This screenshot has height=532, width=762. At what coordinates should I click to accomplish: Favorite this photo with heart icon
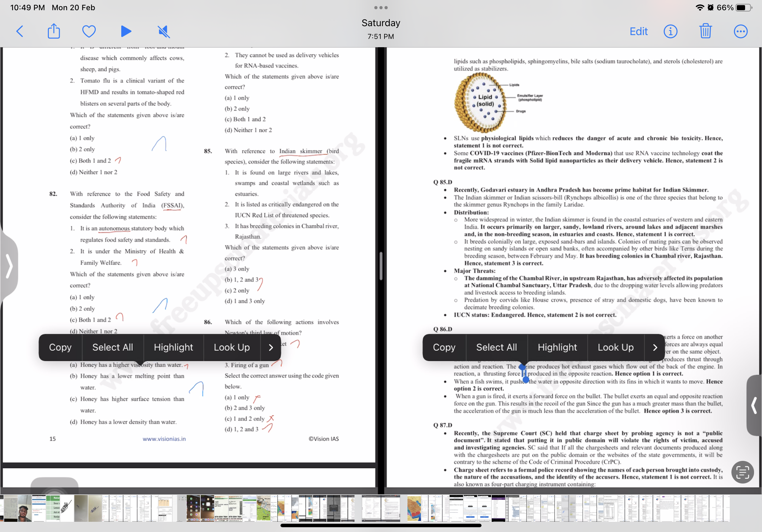click(x=89, y=32)
